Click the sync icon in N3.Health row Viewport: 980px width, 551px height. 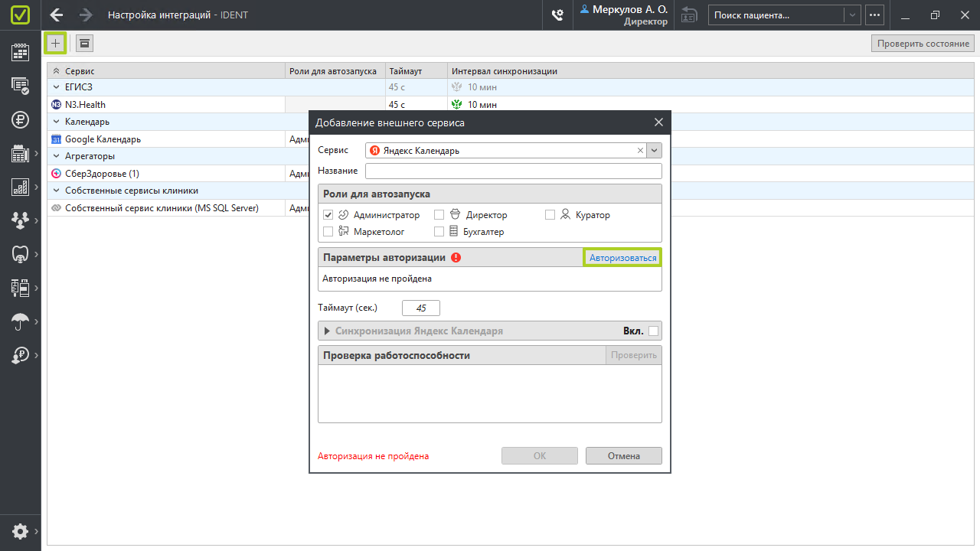point(457,105)
